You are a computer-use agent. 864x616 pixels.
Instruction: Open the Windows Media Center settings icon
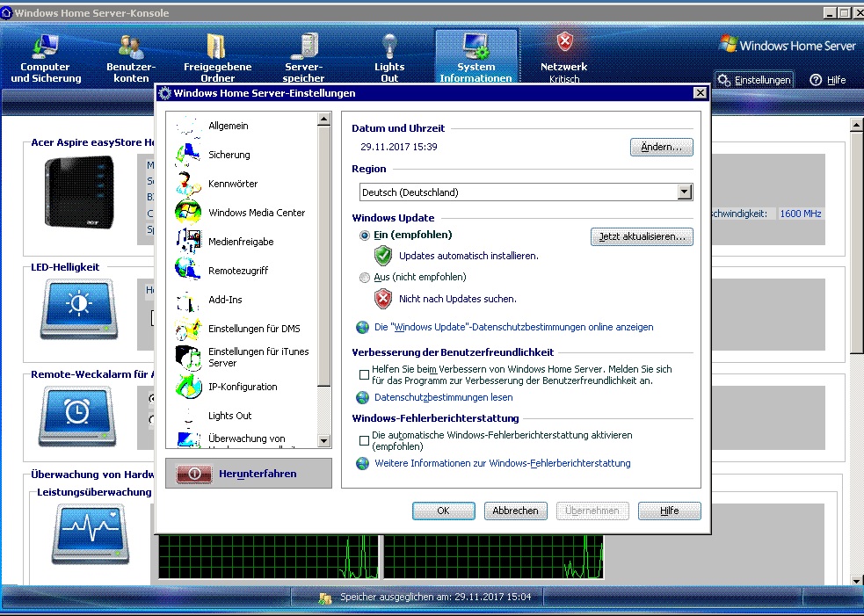pos(188,213)
